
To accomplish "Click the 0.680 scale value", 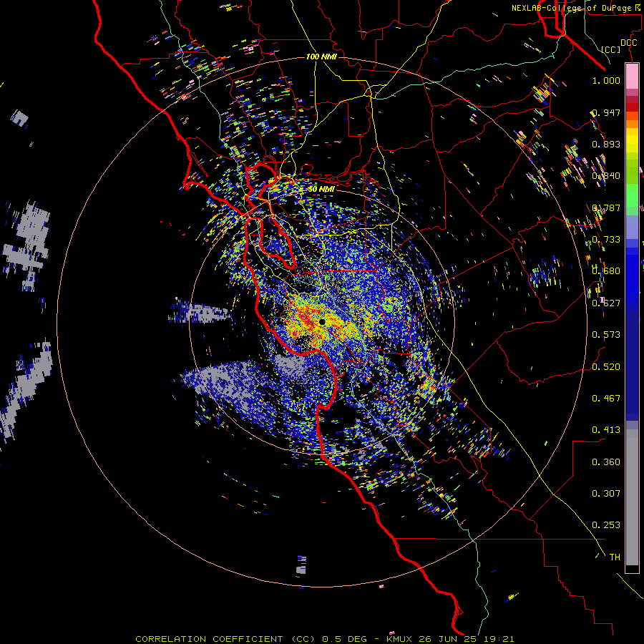I will coord(606,271).
